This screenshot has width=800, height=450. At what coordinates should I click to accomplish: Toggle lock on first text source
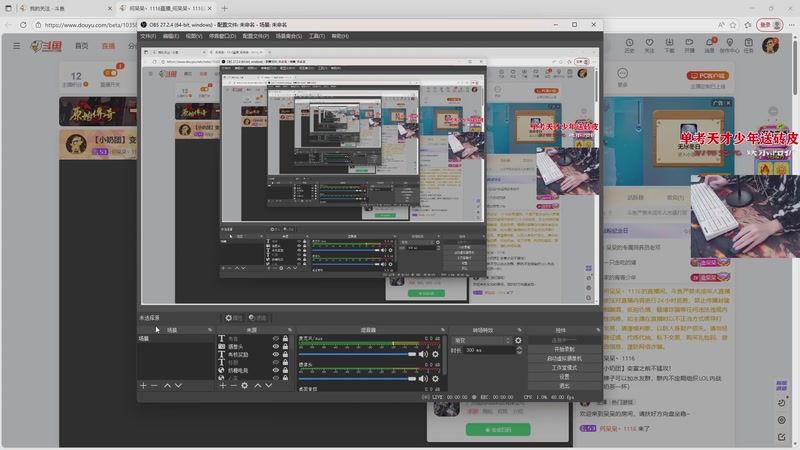(285, 339)
